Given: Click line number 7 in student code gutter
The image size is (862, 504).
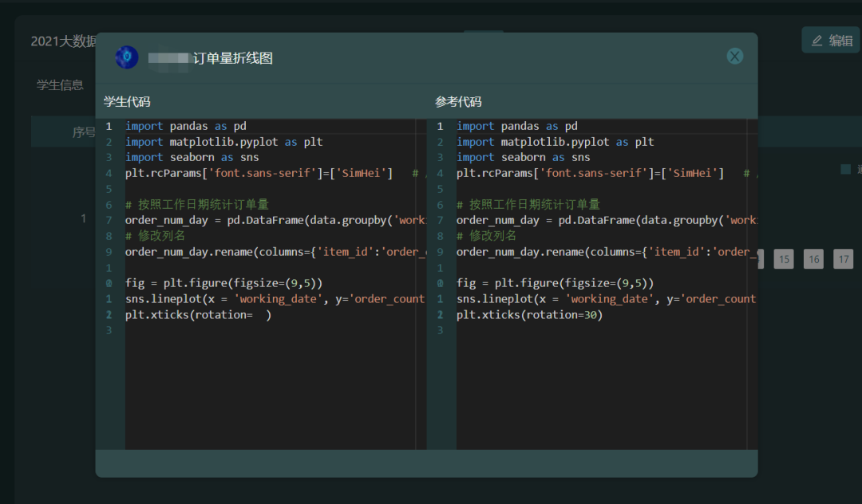Looking at the screenshot, I should point(109,221).
